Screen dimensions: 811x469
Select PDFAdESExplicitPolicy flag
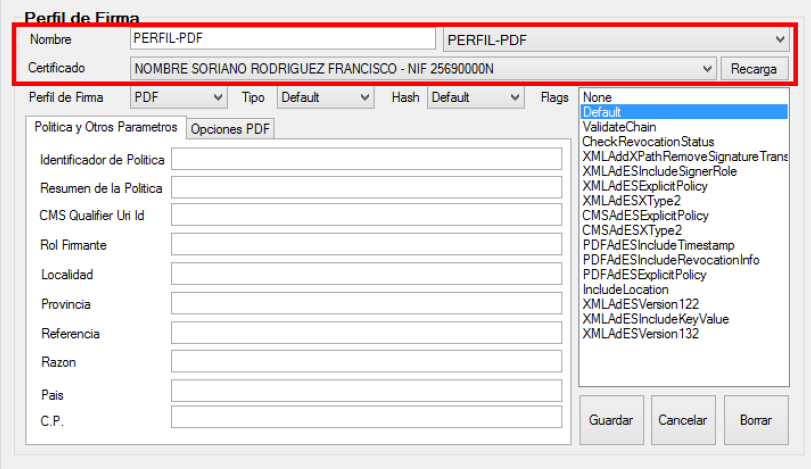click(x=684, y=275)
